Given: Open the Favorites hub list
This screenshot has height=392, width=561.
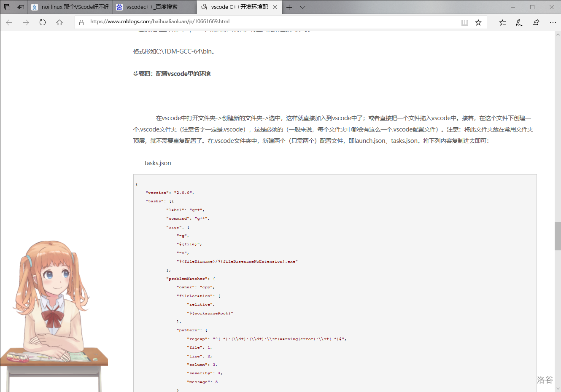Looking at the screenshot, I should 502,22.
